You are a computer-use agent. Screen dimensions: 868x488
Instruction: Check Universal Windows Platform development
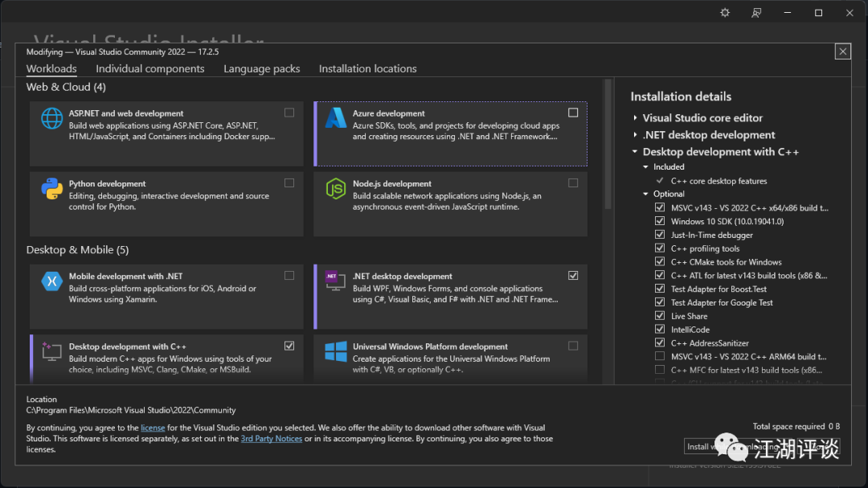[x=573, y=346]
